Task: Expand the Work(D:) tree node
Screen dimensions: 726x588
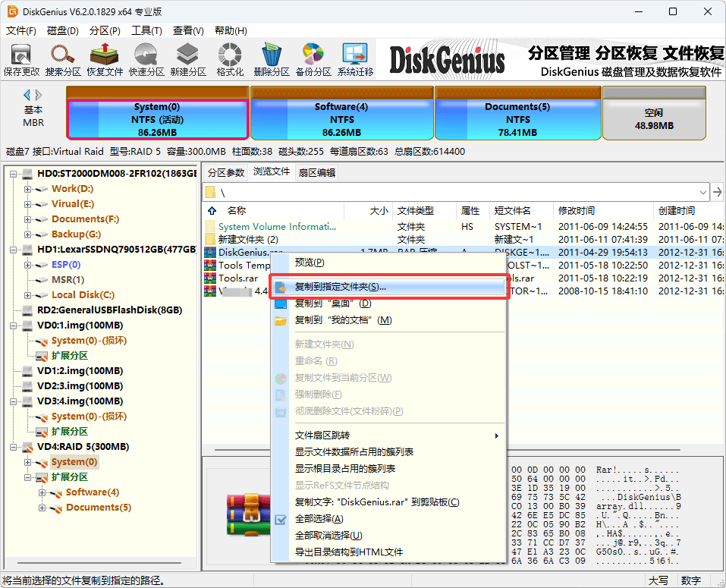Action: click(x=27, y=189)
